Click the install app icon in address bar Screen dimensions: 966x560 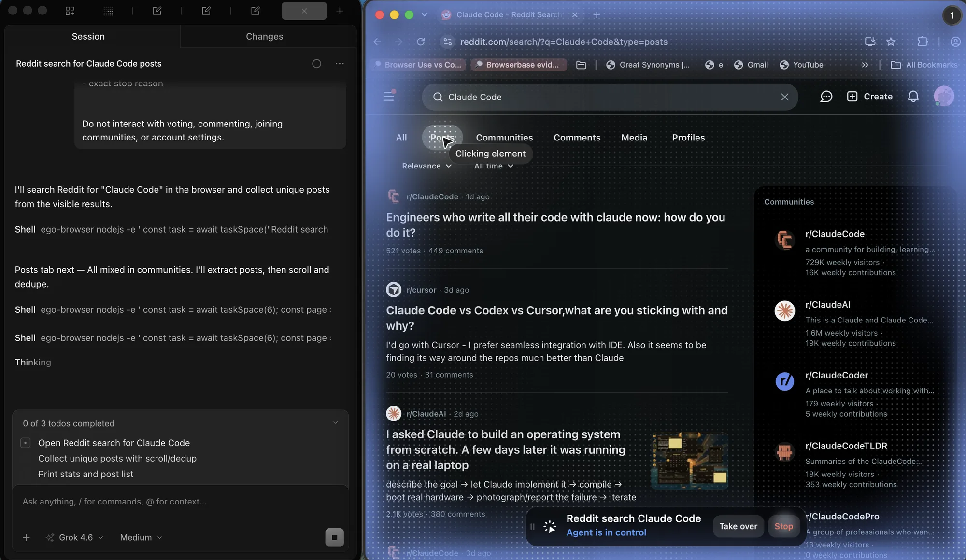click(x=870, y=42)
